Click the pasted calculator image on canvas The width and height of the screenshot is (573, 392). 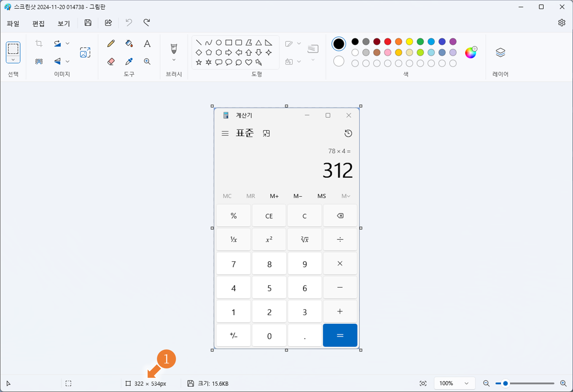coord(287,228)
